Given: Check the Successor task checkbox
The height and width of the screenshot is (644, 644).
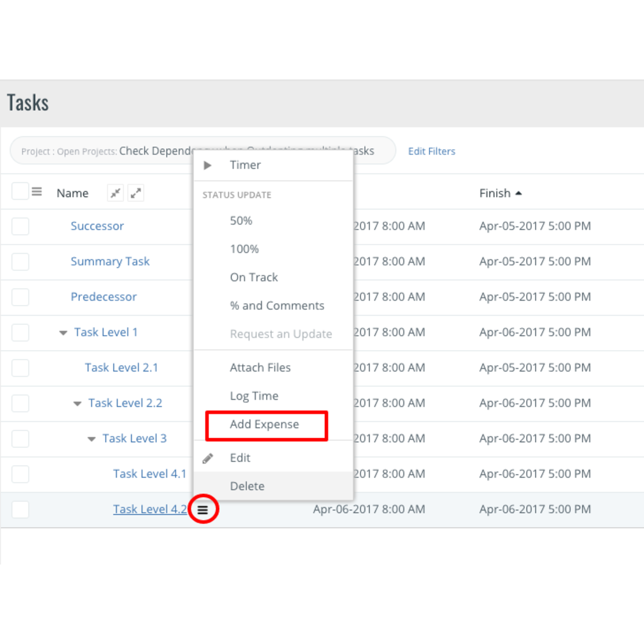Looking at the screenshot, I should [20, 226].
